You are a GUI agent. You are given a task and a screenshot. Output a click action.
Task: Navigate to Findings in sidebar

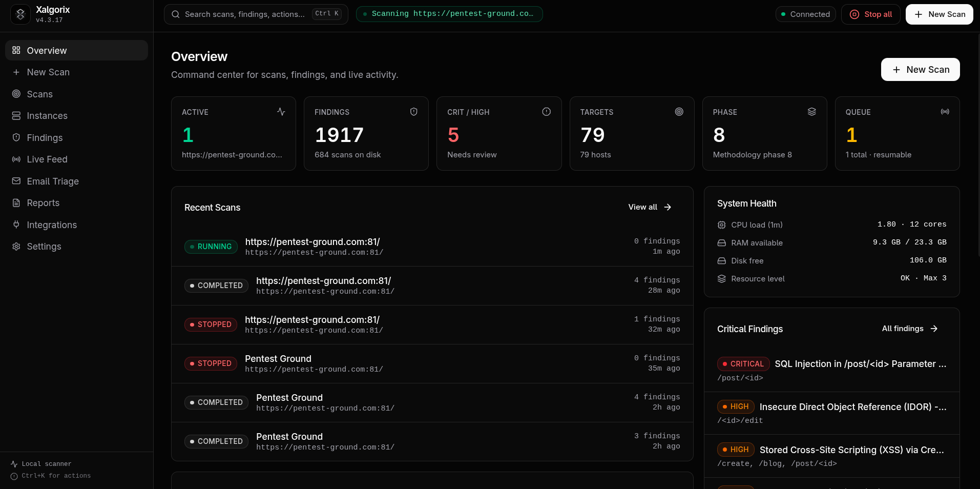(x=76, y=137)
